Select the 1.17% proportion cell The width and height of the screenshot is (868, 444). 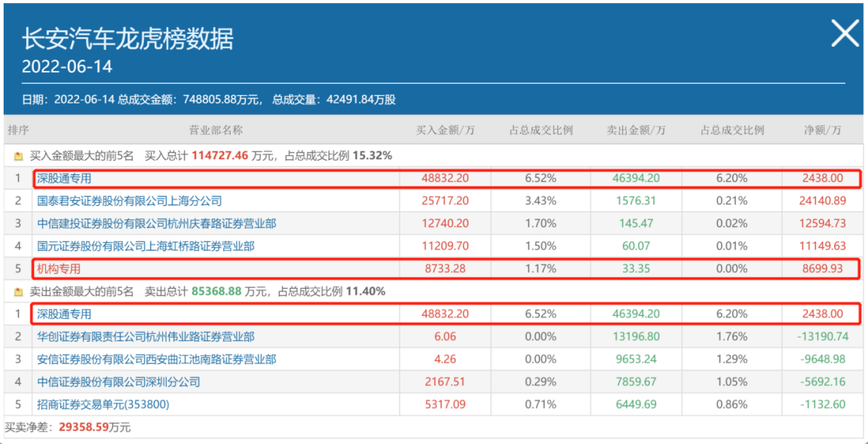[541, 269]
